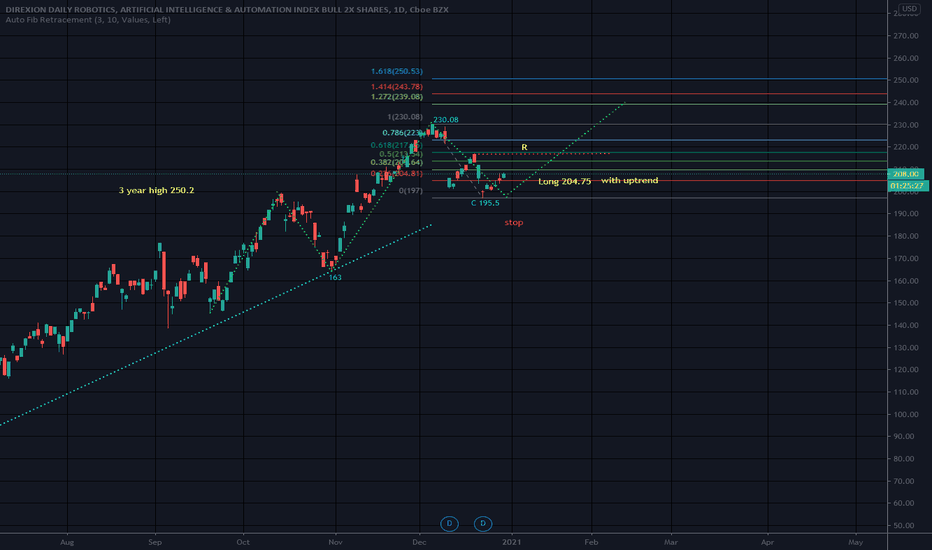Click the Nov label on time axis
Viewport: 932px width, 550px height.
pyautogui.click(x=335, y=542)
